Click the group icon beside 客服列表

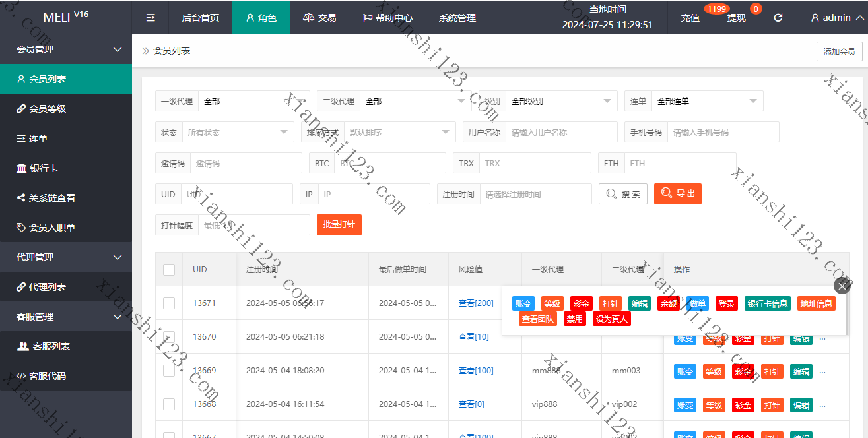[x=22, y=346]
